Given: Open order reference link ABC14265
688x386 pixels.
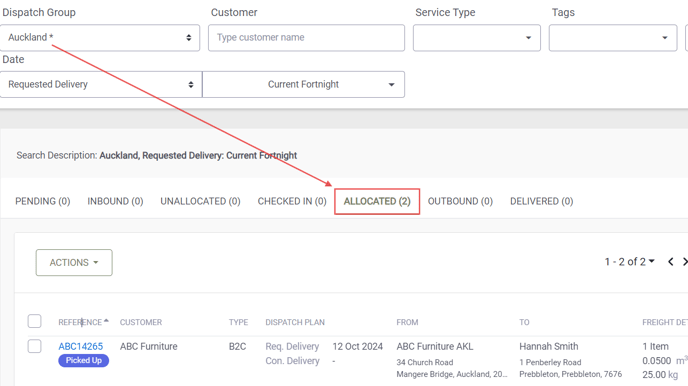Looking at the screenshot, I should pos(81,346).
